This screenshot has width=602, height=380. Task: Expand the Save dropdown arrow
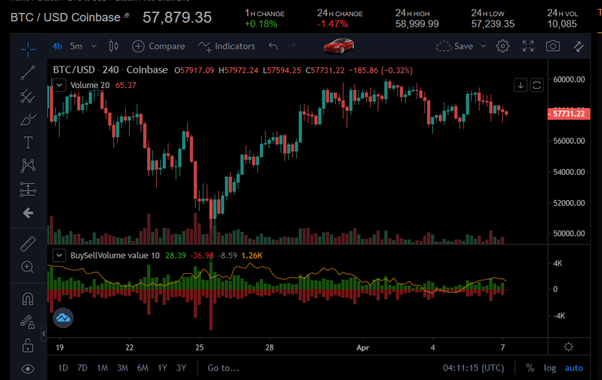pyautogui.click(x=483, y=46)
